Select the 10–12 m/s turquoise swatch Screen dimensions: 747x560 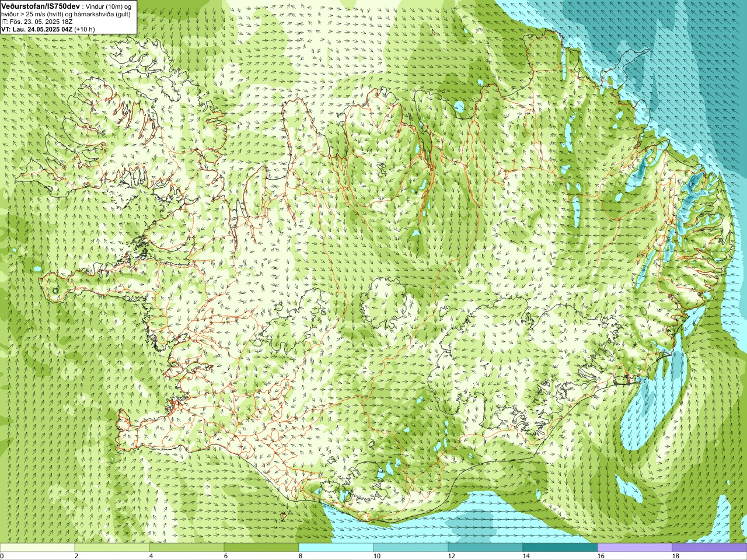[x=411, y=548]
